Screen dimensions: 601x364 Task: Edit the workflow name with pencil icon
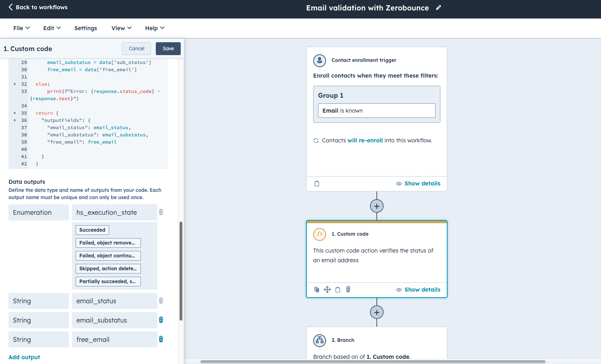[438, 8]
